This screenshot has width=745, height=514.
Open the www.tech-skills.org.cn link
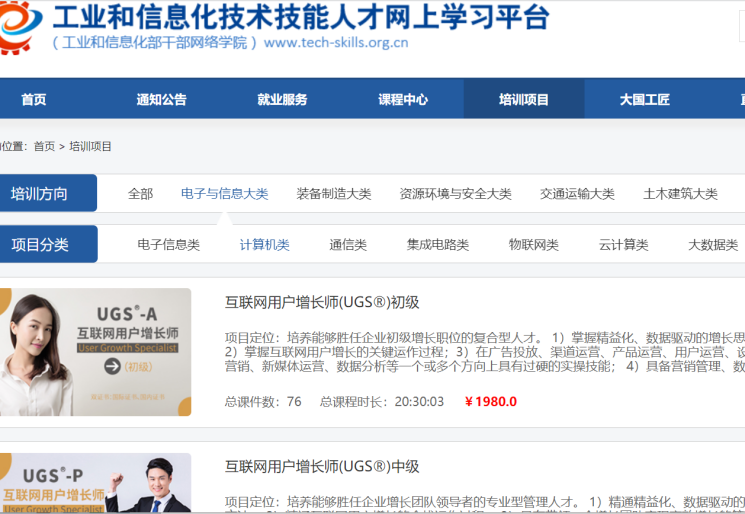coord(336,43)
